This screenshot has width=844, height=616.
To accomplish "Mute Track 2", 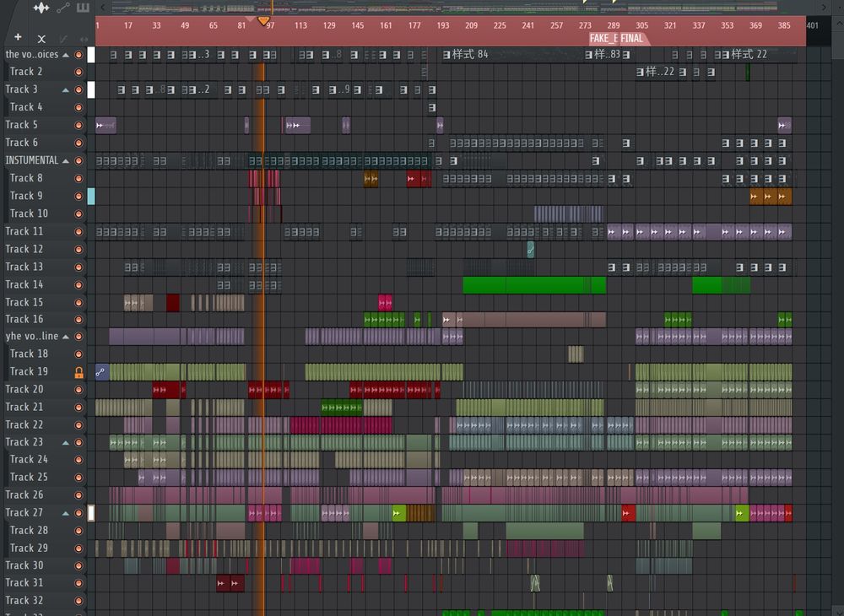I will 78,72.
